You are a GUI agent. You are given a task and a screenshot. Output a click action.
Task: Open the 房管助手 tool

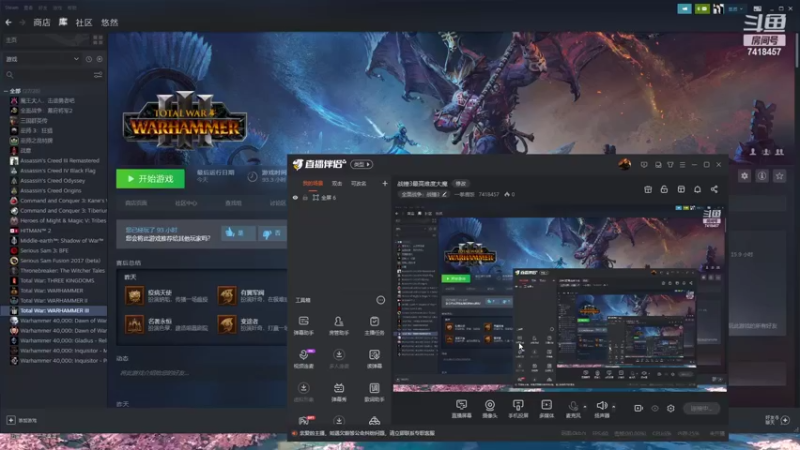339,326
